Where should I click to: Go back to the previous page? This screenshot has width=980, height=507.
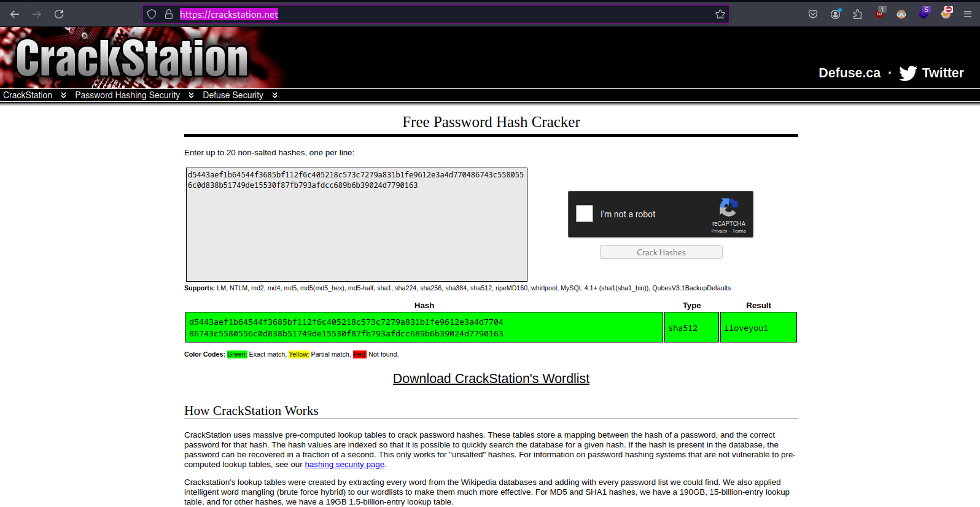[x=15, y=14]
